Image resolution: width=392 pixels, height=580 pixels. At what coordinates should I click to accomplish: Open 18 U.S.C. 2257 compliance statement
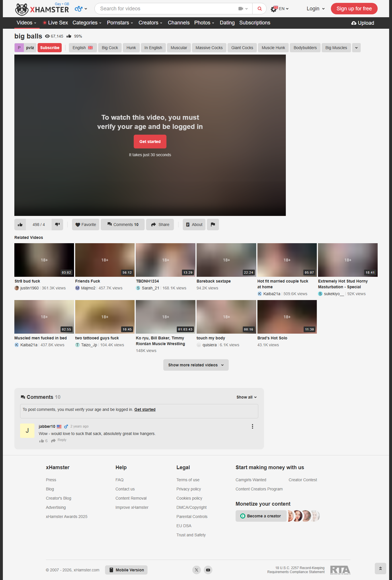[296, 570]
